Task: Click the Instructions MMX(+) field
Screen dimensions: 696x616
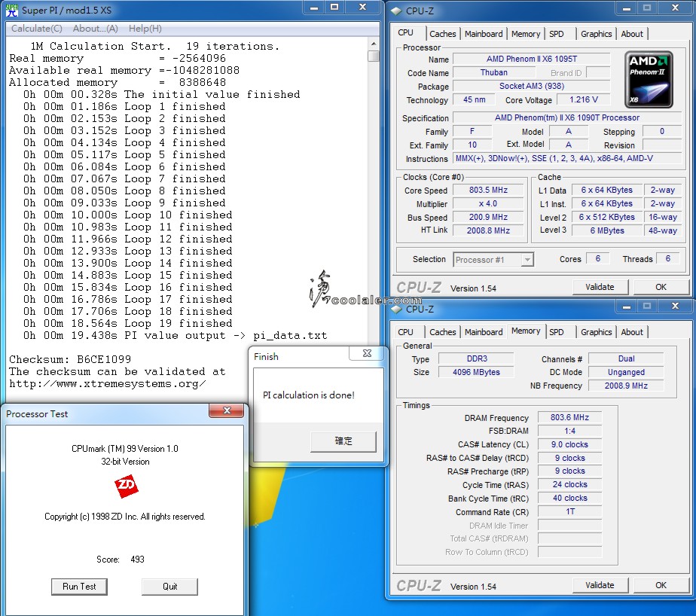Action: tap(567, 158)
